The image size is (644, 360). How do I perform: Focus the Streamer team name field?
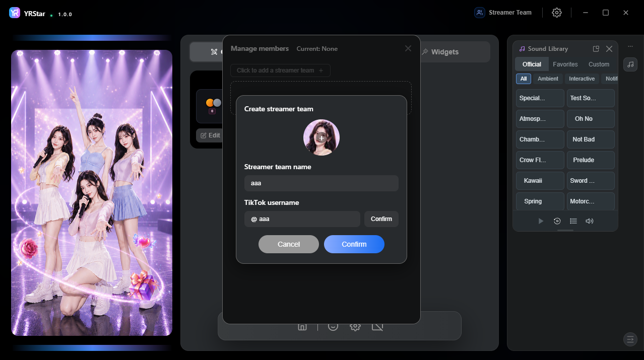click(321, 183)
